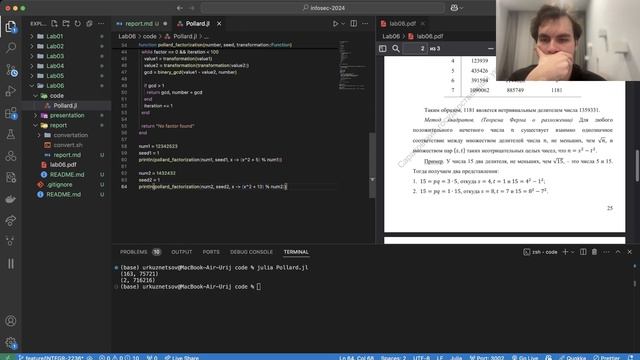Open the PORTS panel tab
Screen dimensions: 640x360
pyautogui.click(x=211, y=252)
